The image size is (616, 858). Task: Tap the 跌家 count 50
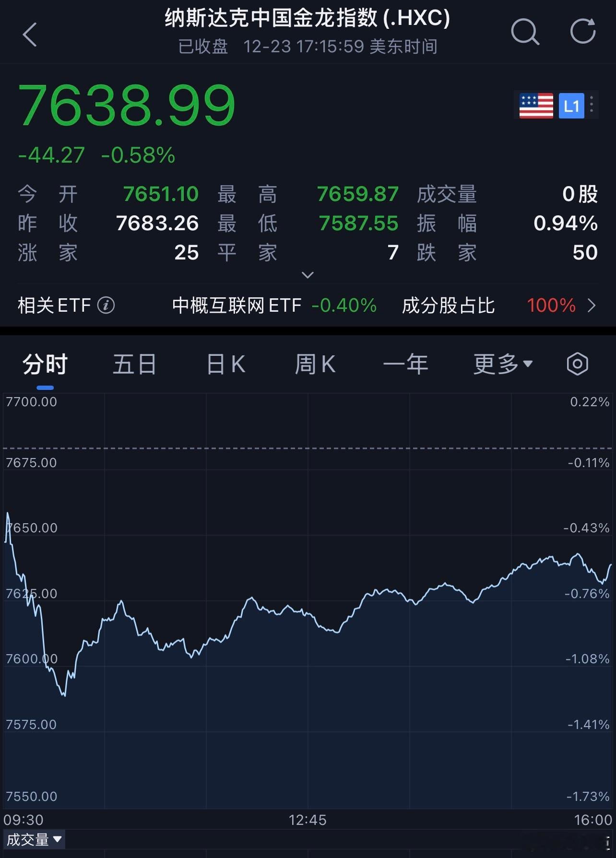coord(585,252)
